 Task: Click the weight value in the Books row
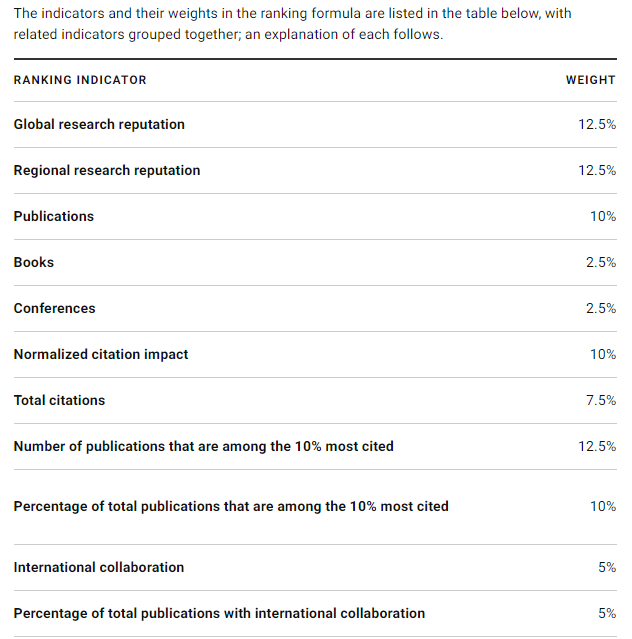tap(600, 263)
